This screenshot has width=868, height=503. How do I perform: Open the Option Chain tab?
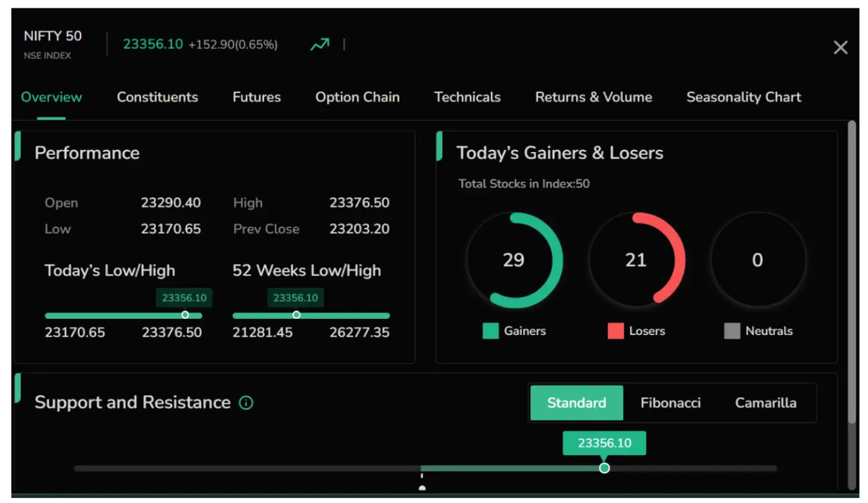tap(358, 97)
